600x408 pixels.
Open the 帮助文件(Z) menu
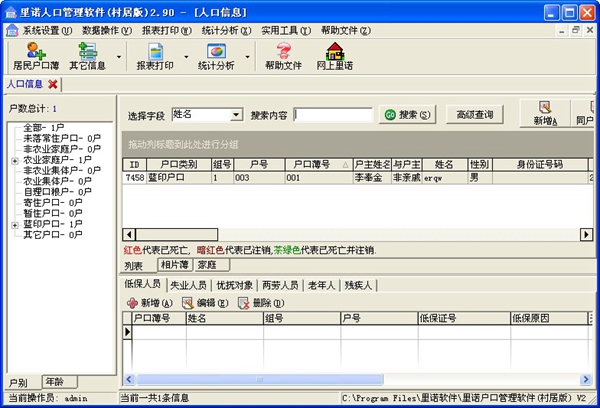pos(346,30)
